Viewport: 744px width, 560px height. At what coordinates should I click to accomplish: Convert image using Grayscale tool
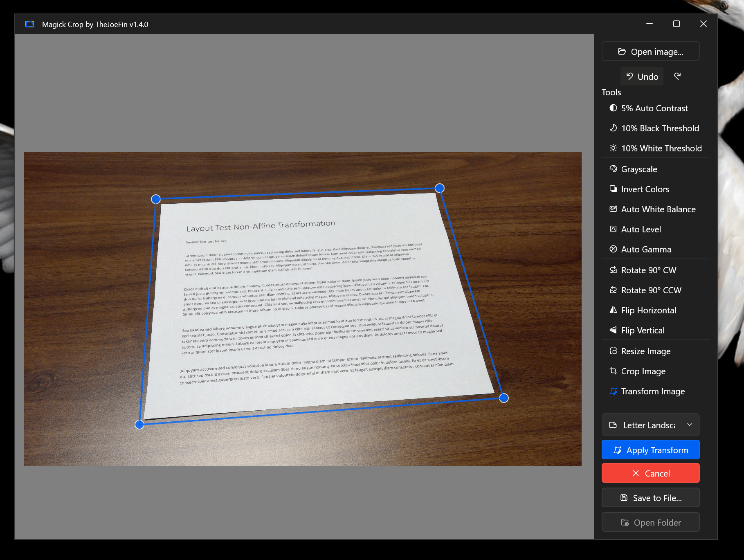638,169
